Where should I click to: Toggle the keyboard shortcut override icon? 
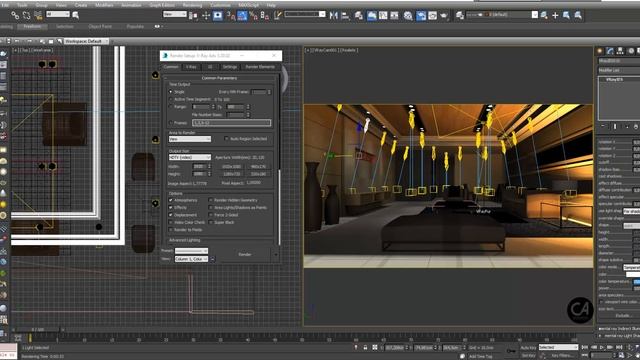coord(218,16)
